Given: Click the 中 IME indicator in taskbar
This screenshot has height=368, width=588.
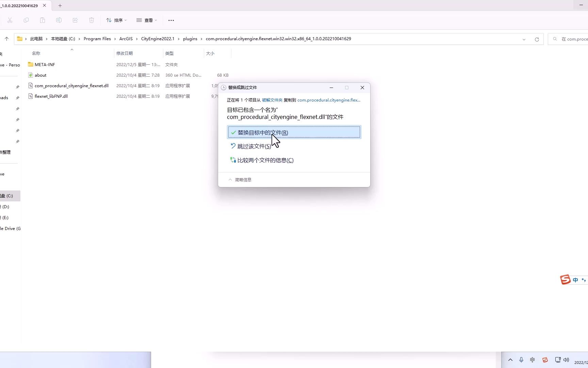Looking at the screenshot, I should tap(533, 360).
